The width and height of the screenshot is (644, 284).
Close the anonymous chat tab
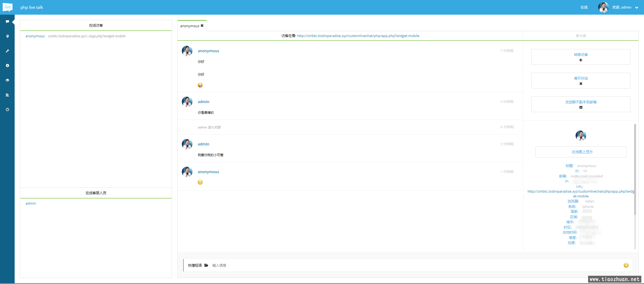point(202,26)
